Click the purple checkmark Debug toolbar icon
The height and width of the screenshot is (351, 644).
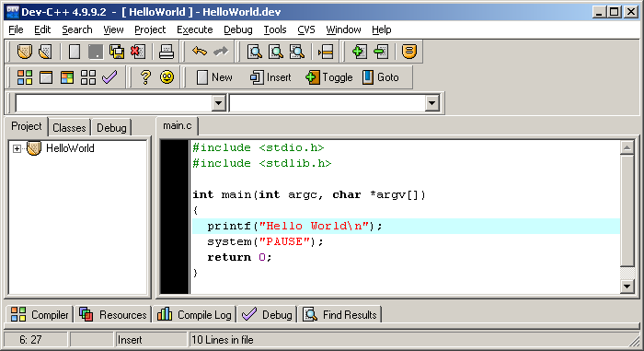[x=109, y=77]
